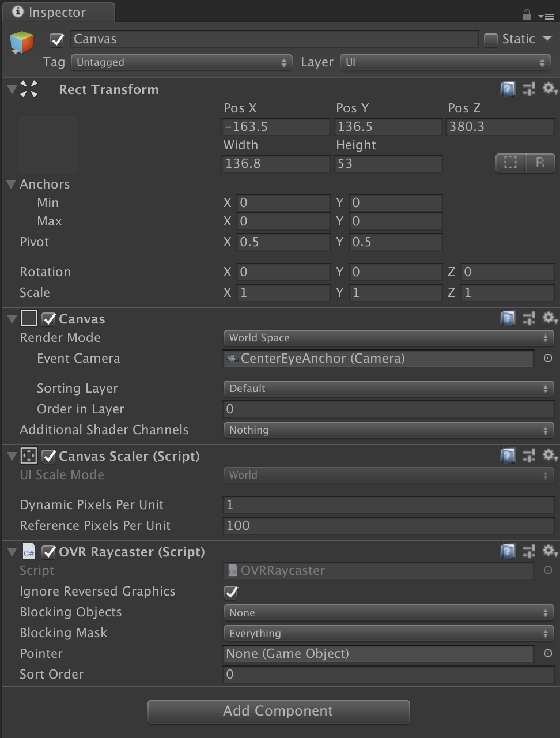
Task: Open the Canvas component settings gear
Action: coord(550,318)
